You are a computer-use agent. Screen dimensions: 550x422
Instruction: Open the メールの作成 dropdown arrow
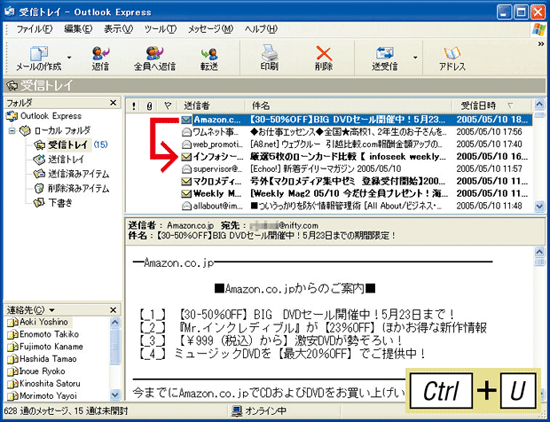pos(69,58)
